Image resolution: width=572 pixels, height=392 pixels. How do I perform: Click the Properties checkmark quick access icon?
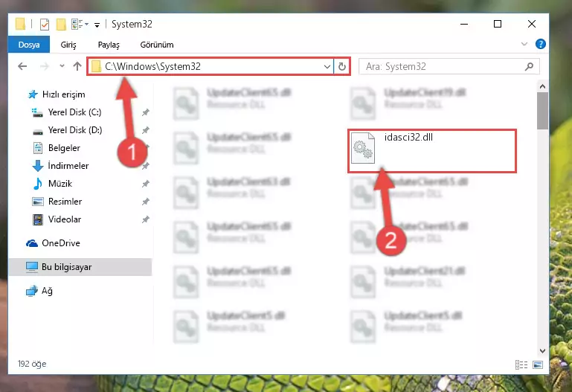point(45,25)
